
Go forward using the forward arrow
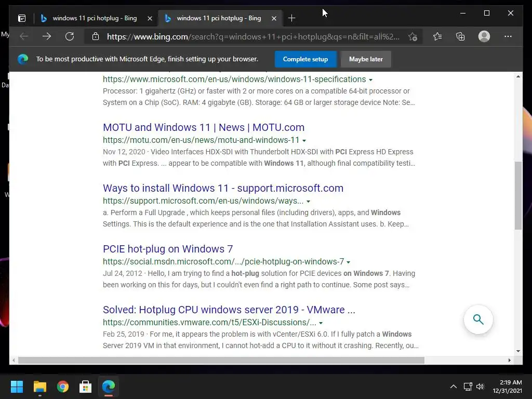coord(47,36)
